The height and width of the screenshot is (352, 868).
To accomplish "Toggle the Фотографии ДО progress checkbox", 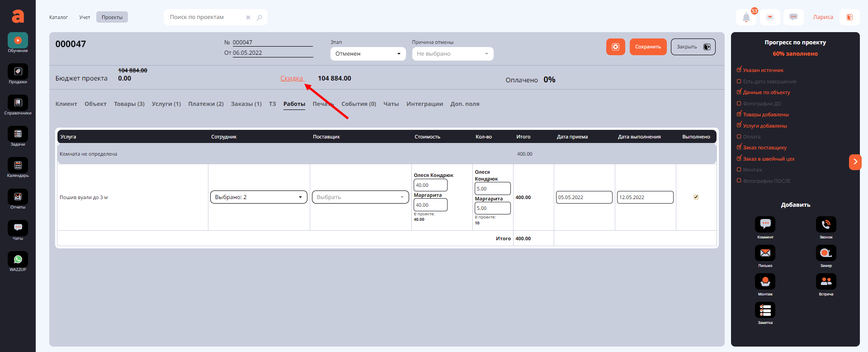I will click(739, 104).
